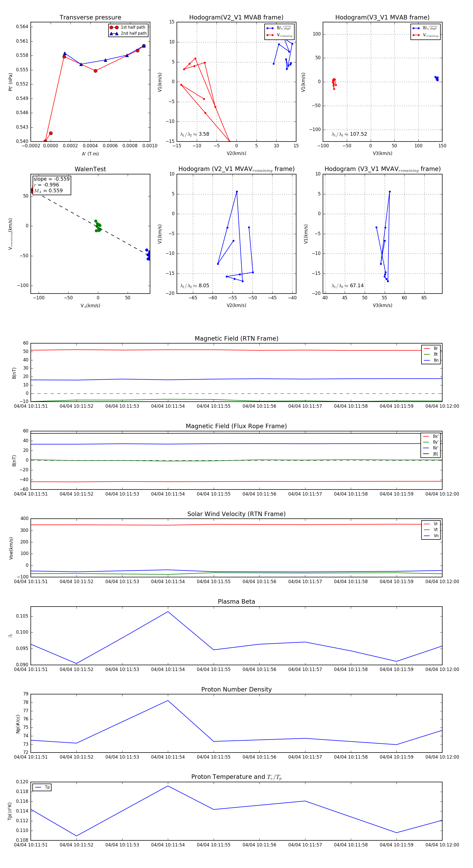Click the 'Magnetic Field (Flux Rope Frame)' title
Viewport: 473px width, 868px height.
(236, 426)
